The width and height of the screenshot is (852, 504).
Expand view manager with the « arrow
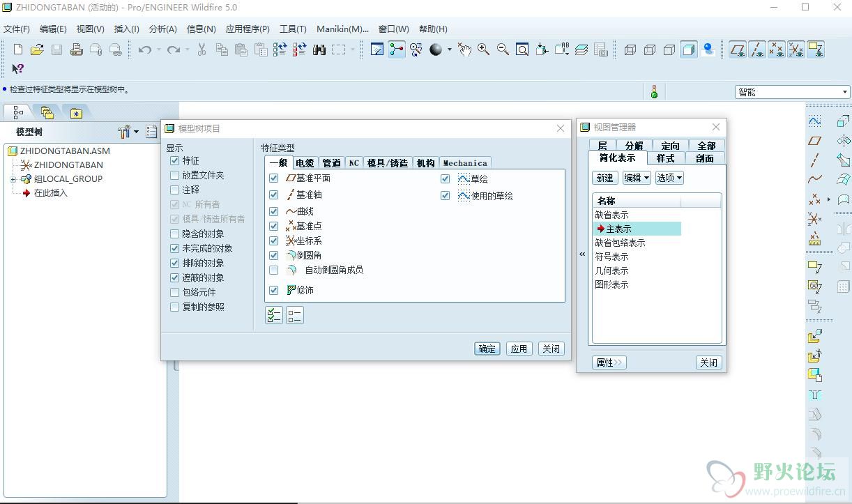583,254
